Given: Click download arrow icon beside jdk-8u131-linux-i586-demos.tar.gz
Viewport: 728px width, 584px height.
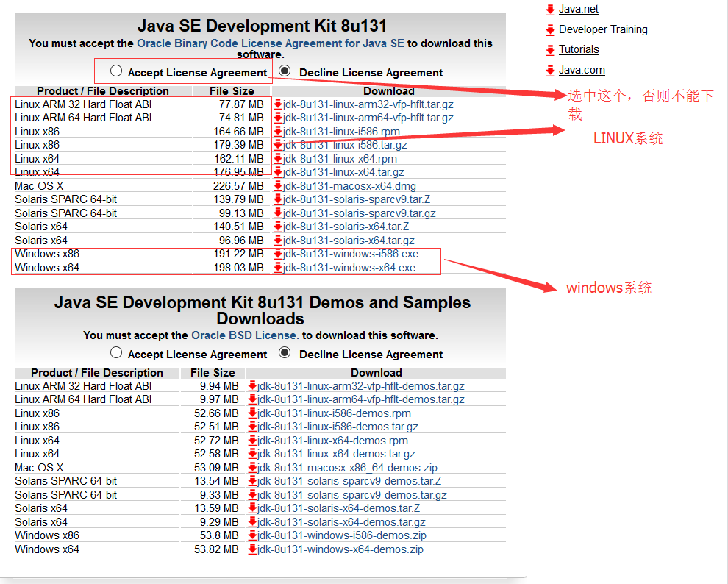Looking at the screenshot, I should tap(252, 426).
